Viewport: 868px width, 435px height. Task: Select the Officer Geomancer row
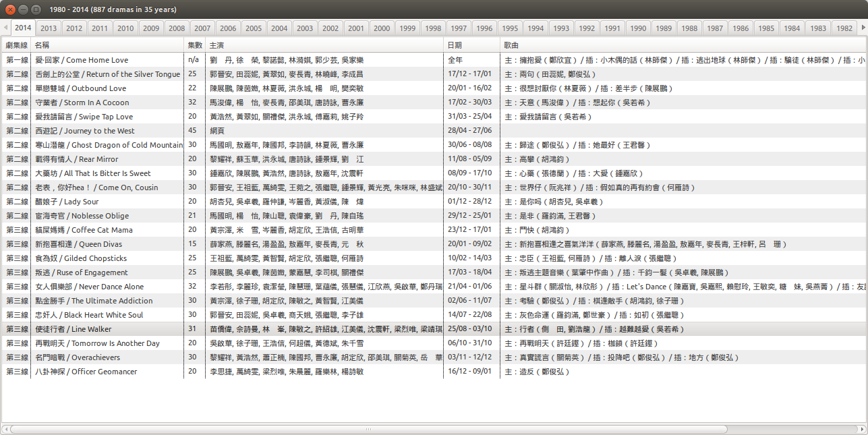[434, 372]
